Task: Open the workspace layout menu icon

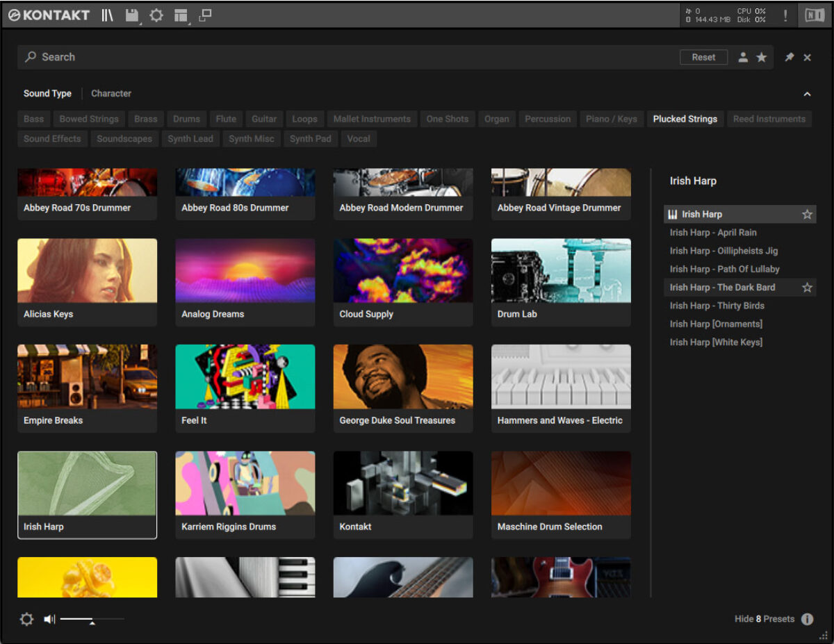Action: (x=181, y=15)
